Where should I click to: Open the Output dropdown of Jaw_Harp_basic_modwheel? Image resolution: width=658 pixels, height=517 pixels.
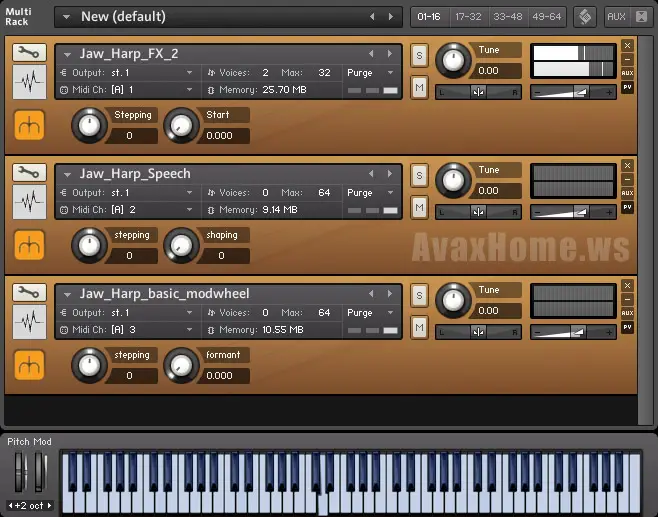(189, 313)
